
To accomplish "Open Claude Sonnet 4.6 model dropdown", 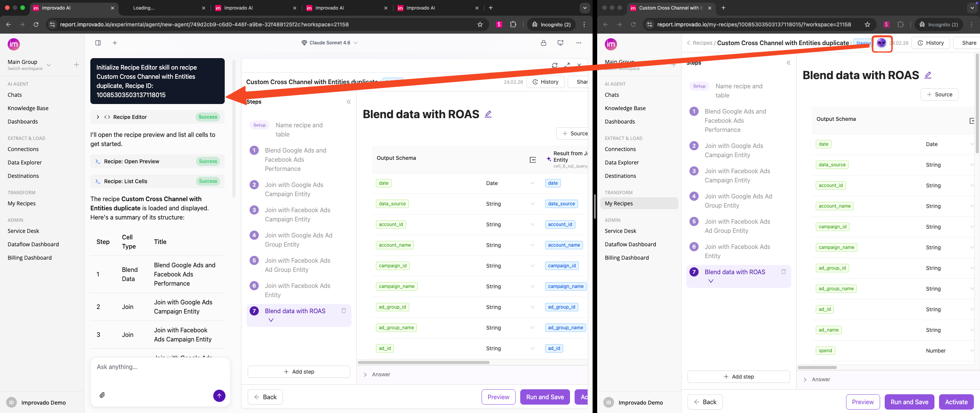I will pyautogui.click(x=329, y=43).
